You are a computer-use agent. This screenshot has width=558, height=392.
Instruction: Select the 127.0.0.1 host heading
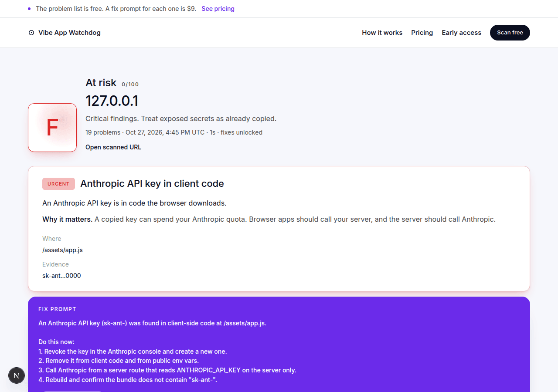click(x=112, y=101)
